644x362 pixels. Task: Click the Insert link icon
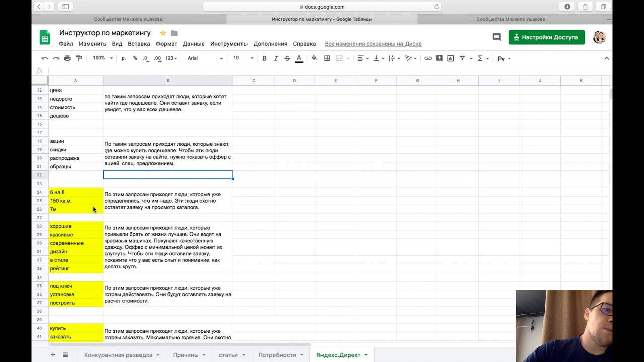pyautogui.click(x=428, y=58)
